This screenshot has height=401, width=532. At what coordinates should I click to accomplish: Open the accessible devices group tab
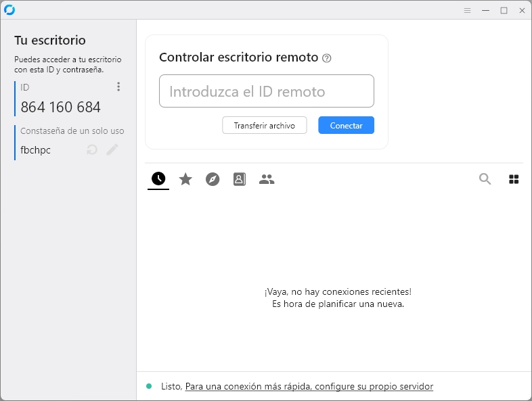tap(267, 179)
